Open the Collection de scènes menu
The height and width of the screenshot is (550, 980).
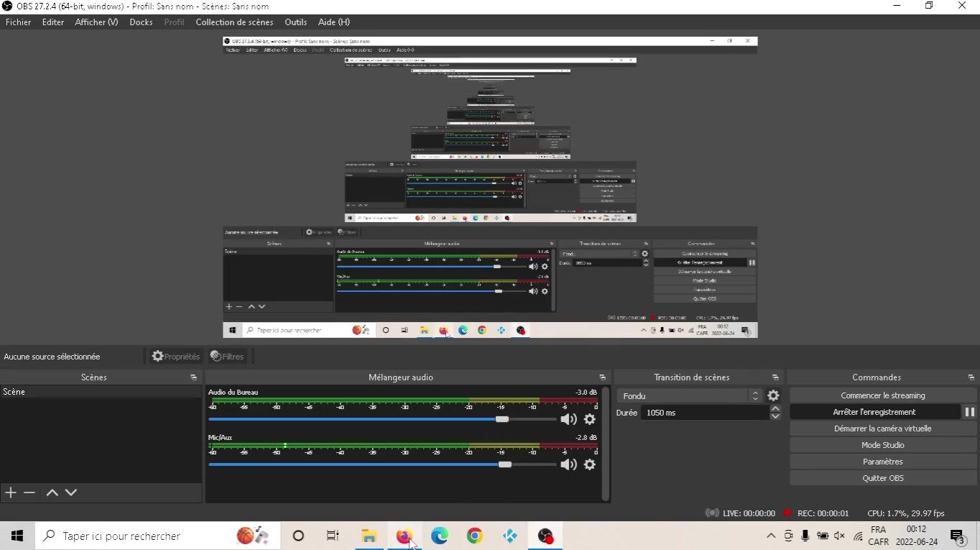pyautogui.click(x=234, y=22)
